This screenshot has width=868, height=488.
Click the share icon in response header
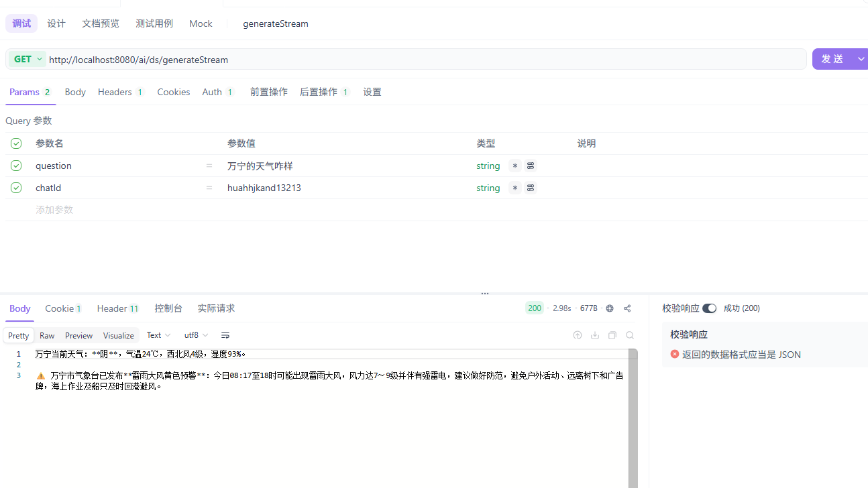click(627, 308)
